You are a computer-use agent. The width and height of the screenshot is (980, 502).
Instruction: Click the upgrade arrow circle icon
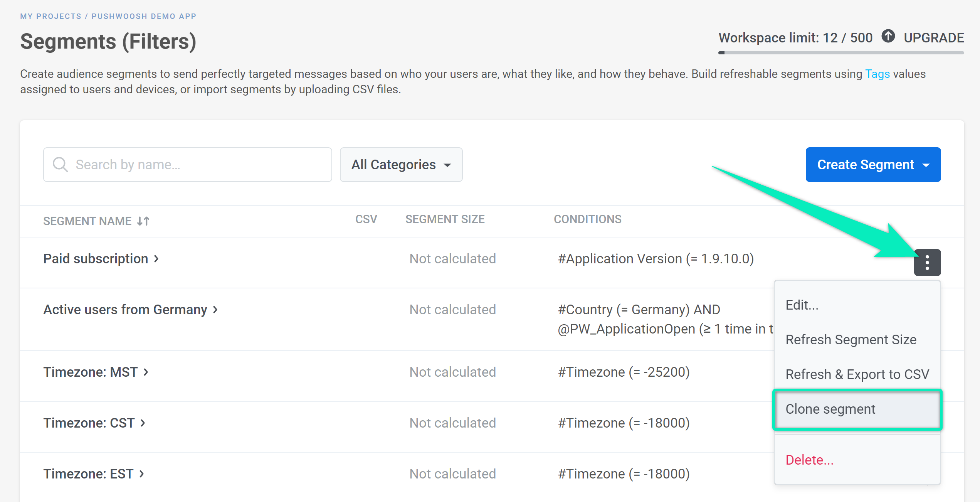[888, 37]
